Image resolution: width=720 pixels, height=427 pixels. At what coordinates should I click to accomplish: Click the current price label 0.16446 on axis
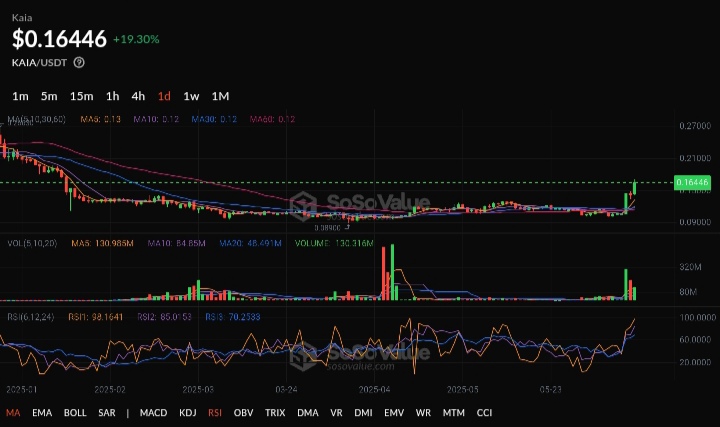pos(692,183)
